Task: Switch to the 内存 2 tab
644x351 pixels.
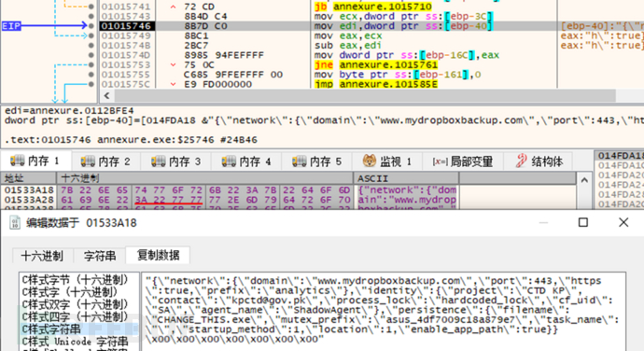Action: [x=106, y=161]
